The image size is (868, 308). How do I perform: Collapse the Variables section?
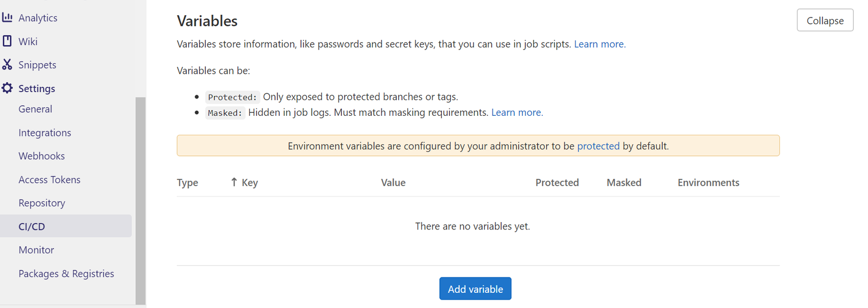(824, 21)
